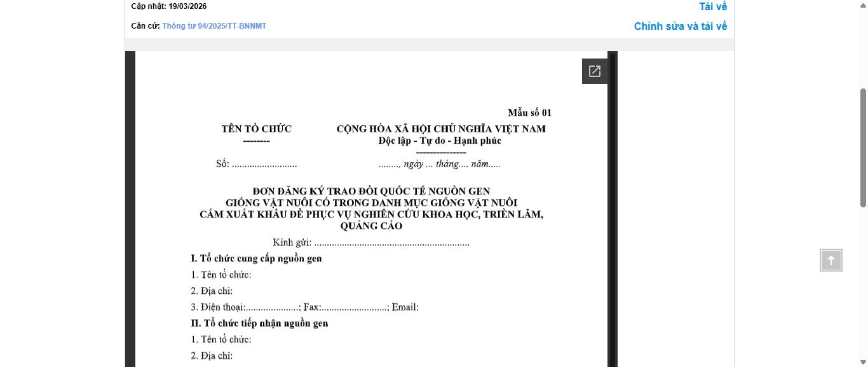This screenshot has height=367, width=868.
Task: Click the "Số: ..." document number line
Action: 257,163
